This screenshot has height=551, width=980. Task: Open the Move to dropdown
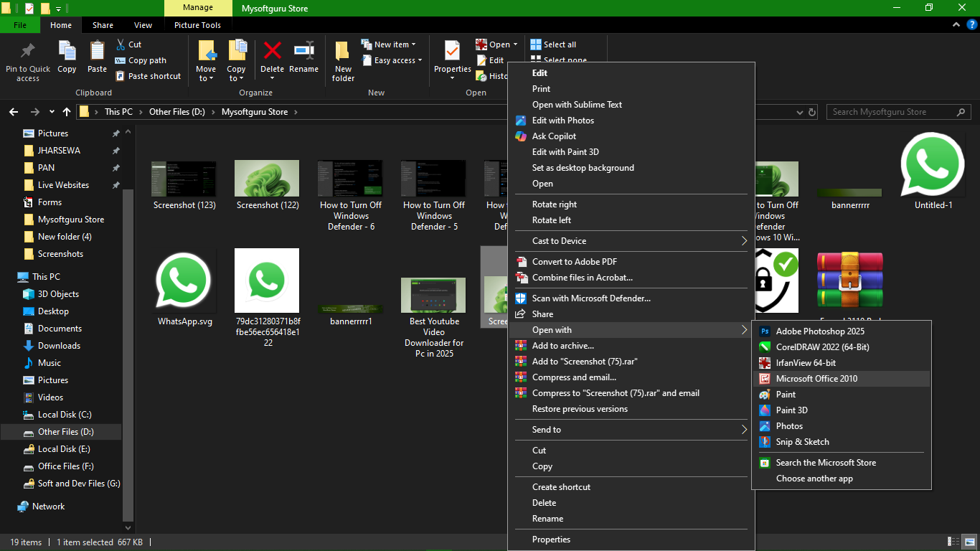click(x=206, y=79)
